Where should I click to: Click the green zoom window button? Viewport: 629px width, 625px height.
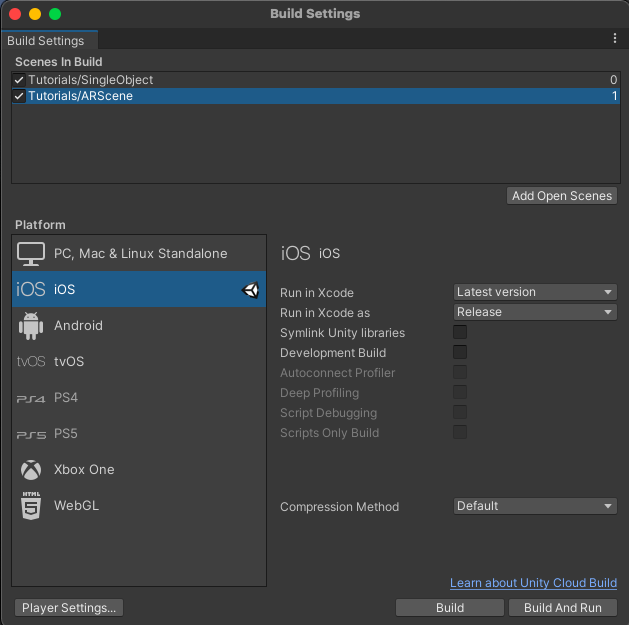pos(55,14)
